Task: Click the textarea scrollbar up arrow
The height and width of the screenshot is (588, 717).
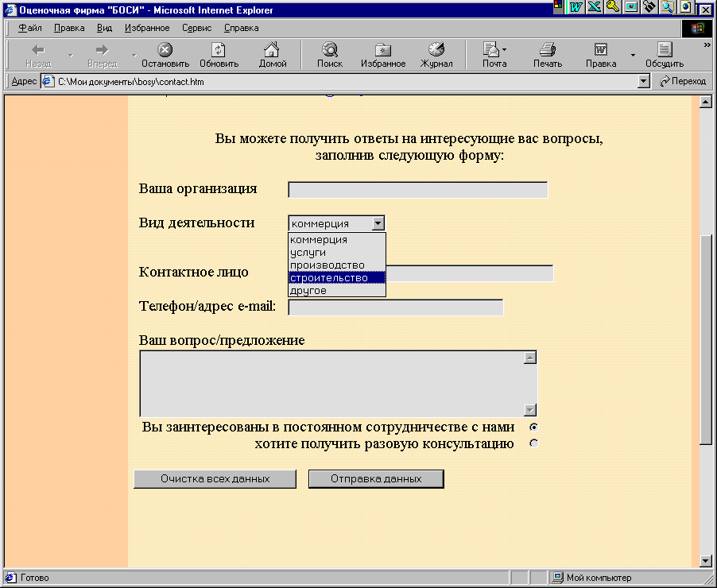Action: tap(530, 358)
